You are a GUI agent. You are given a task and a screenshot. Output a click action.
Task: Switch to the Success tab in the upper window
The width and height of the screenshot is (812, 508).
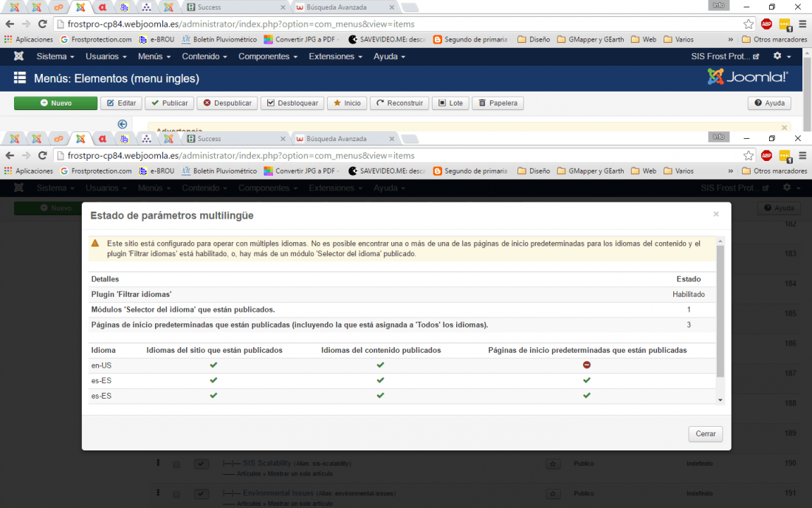(235, 7)
